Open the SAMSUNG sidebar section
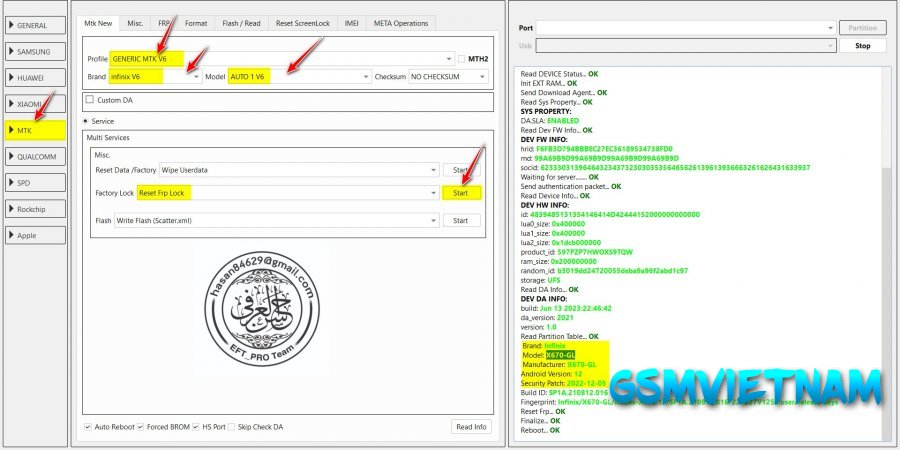The width and height of the screenshot is (900, 450). [35, 52]
